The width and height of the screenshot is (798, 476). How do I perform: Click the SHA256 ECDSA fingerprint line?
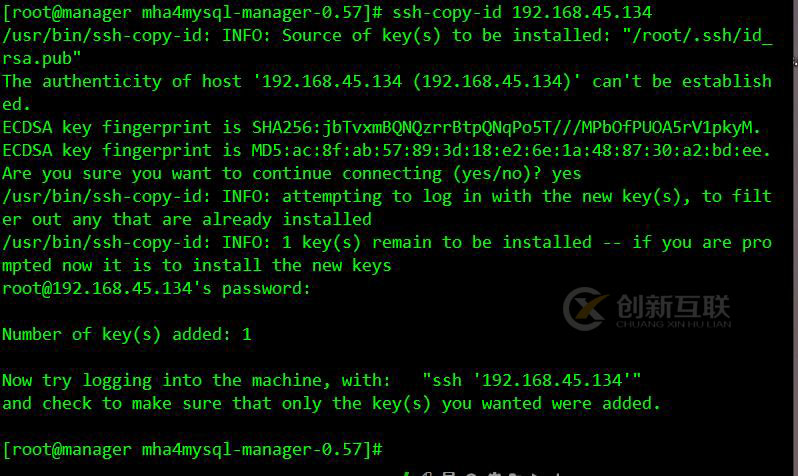[x=380, y=128]
